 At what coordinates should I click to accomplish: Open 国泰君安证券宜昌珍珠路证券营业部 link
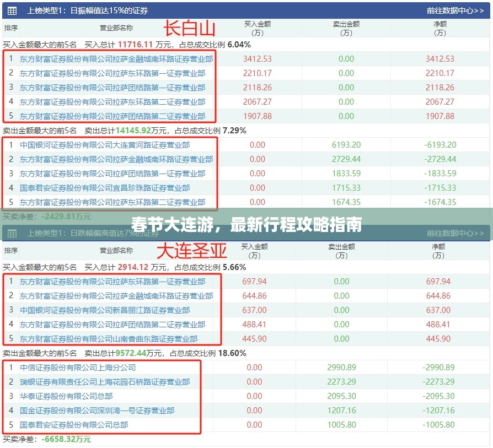[105, 188]
